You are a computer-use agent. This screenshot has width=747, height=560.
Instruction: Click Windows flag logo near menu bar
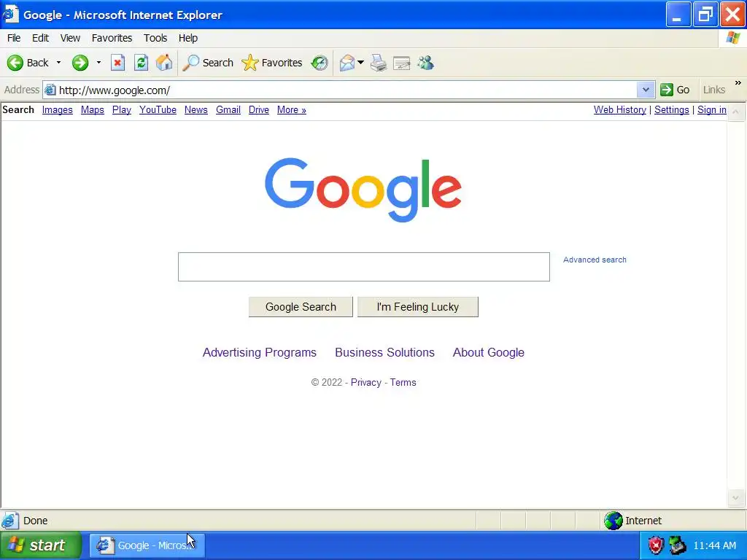734,38
